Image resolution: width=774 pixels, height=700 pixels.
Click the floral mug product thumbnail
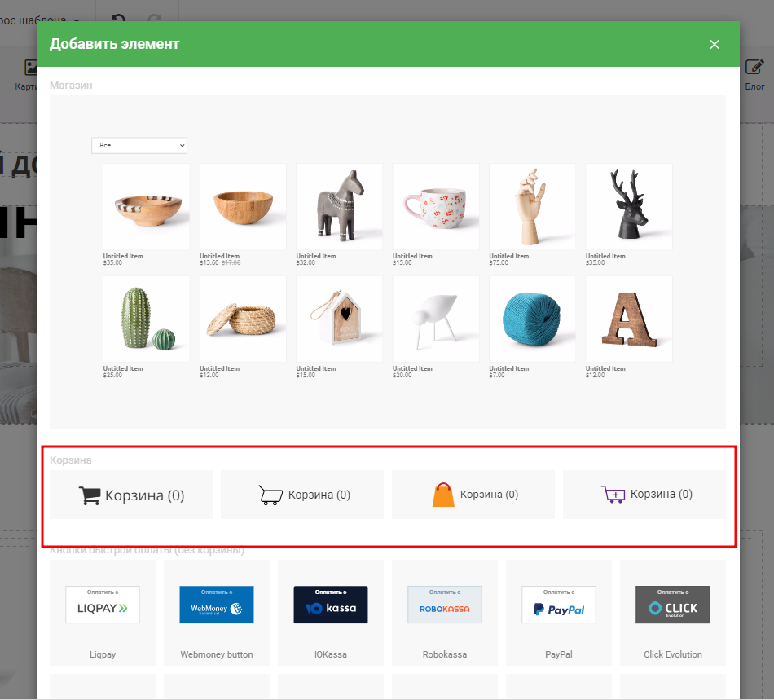click(x=436, y=207)
